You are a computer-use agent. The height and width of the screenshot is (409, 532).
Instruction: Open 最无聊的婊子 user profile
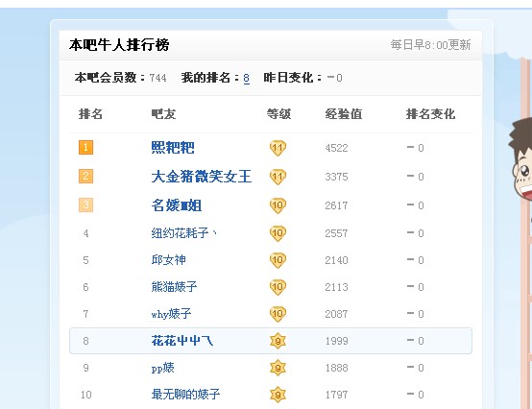click(185, 394)
